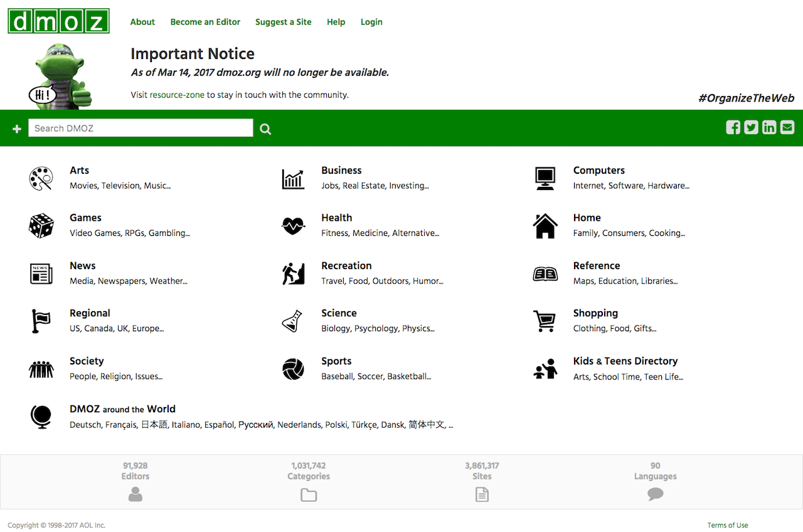
Task: Open Real Estate subcategory under Business
Action: click(363, 186)
